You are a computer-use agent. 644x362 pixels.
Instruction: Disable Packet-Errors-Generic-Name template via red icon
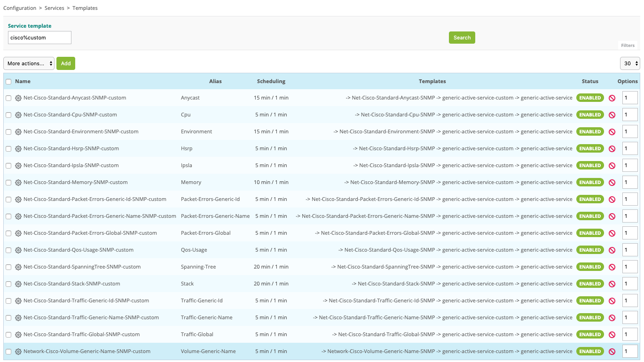click(612, 216)
